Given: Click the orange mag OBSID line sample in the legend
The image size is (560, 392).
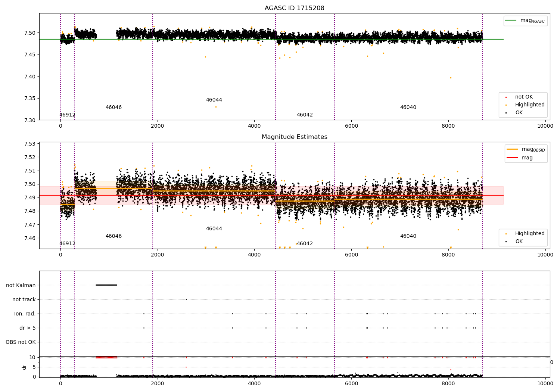Looking at the screenshot, I should click(513, 149).
